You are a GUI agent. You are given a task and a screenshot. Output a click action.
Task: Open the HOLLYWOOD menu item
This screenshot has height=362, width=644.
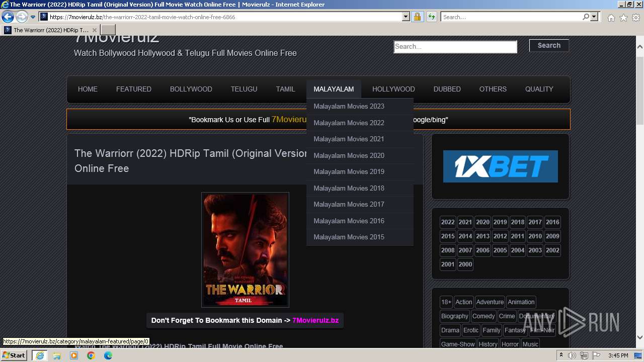[x=393, y=89]
